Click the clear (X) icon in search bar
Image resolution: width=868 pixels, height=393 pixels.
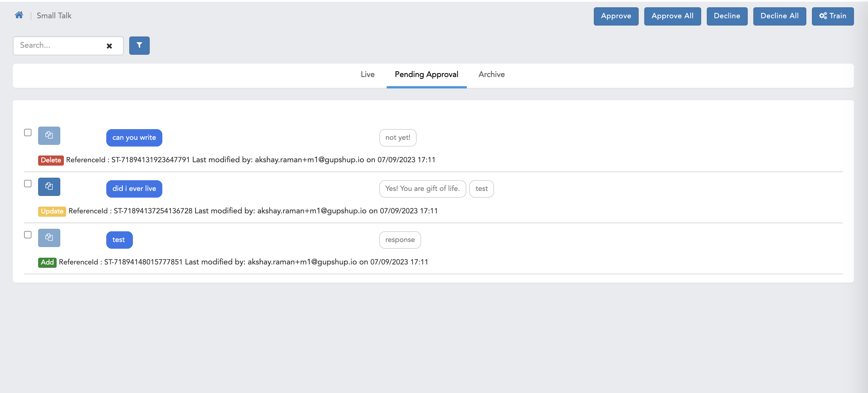tap(110, 45)
